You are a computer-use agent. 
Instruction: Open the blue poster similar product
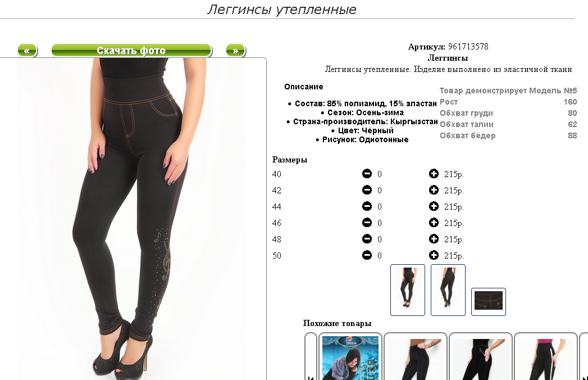click(350, 358)
